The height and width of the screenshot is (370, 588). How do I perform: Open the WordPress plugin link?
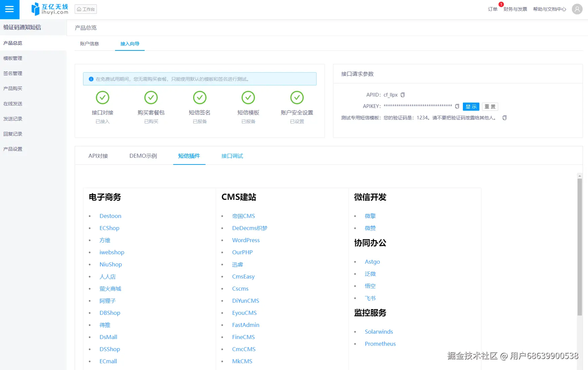click(x=246, y=240)
